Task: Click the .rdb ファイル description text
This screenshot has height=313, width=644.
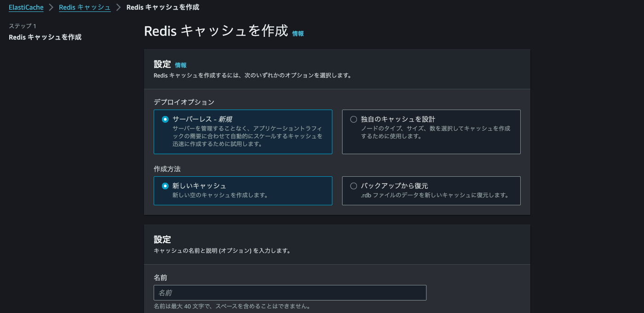Action: [x=435, y=195]
